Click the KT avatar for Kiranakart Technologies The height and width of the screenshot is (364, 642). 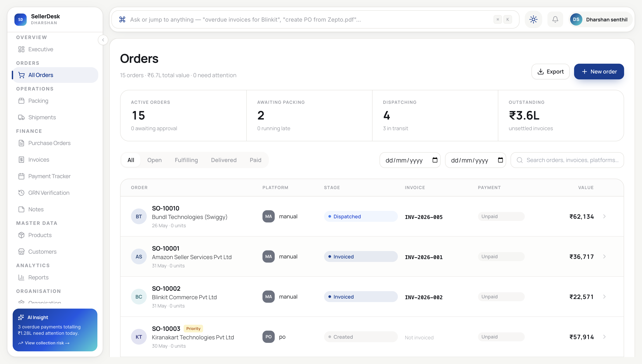[139, 337]
